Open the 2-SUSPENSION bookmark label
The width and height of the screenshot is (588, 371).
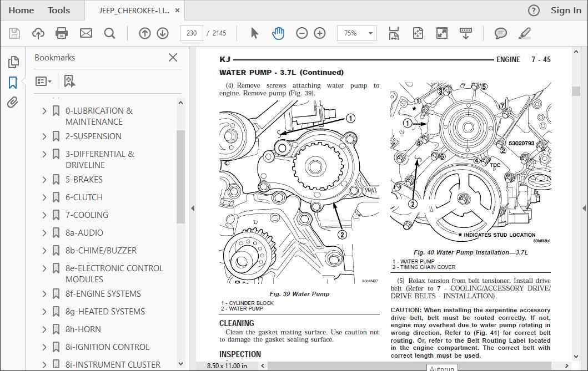pyautogui.click(x=93, y=136)
